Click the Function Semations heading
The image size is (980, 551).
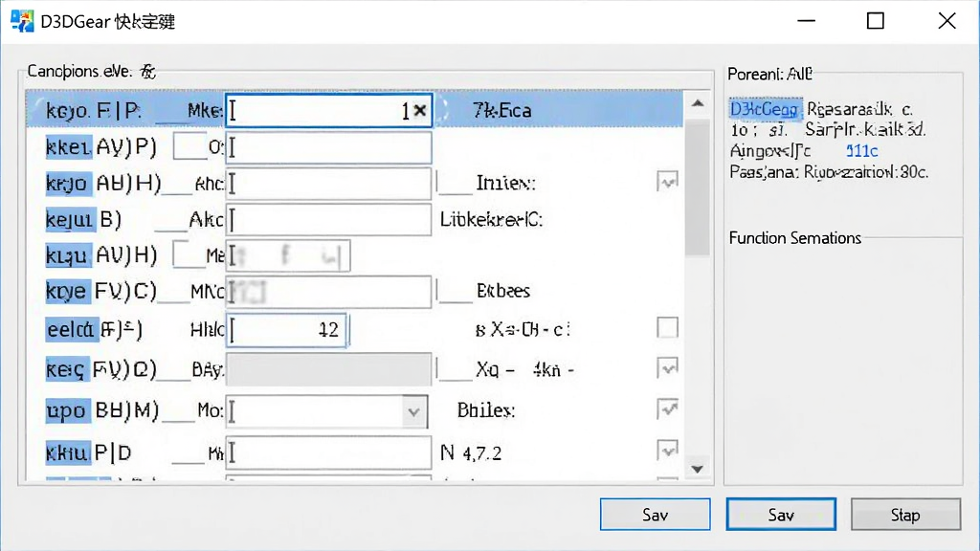[795, 238]
